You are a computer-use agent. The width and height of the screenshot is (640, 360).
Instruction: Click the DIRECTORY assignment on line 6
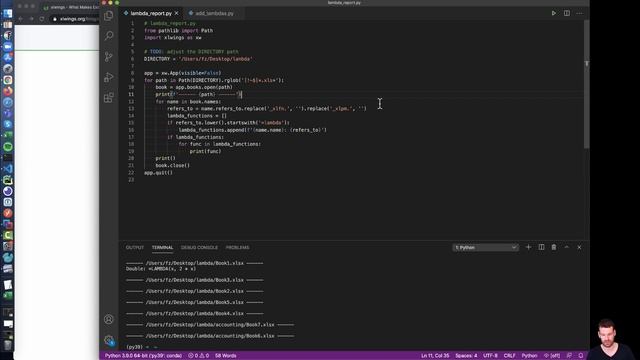point(198,59)
